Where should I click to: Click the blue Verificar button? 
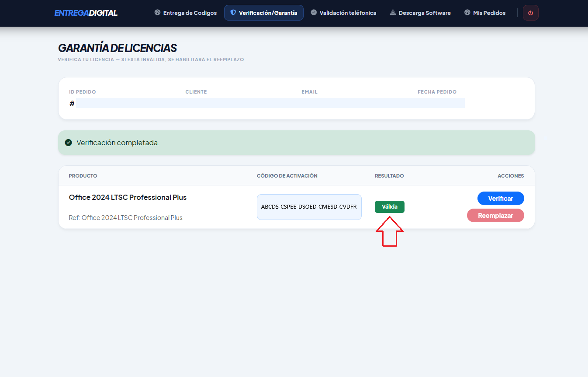pos(501,198)
